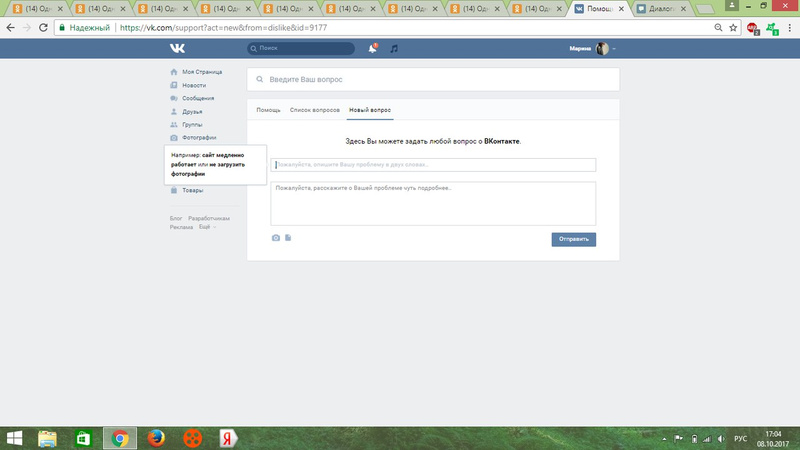
Task: Attach a document to the question
Action: coord(287,238)
